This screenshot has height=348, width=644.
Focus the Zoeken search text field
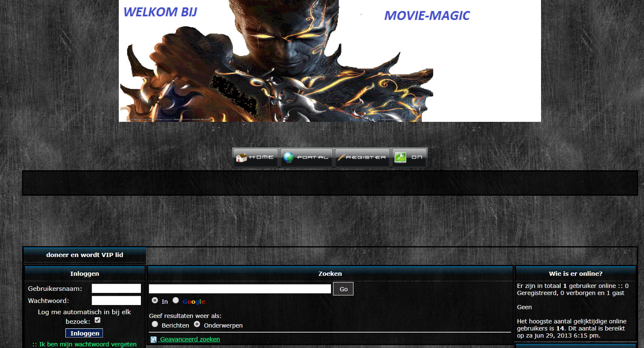pos(240,289)
